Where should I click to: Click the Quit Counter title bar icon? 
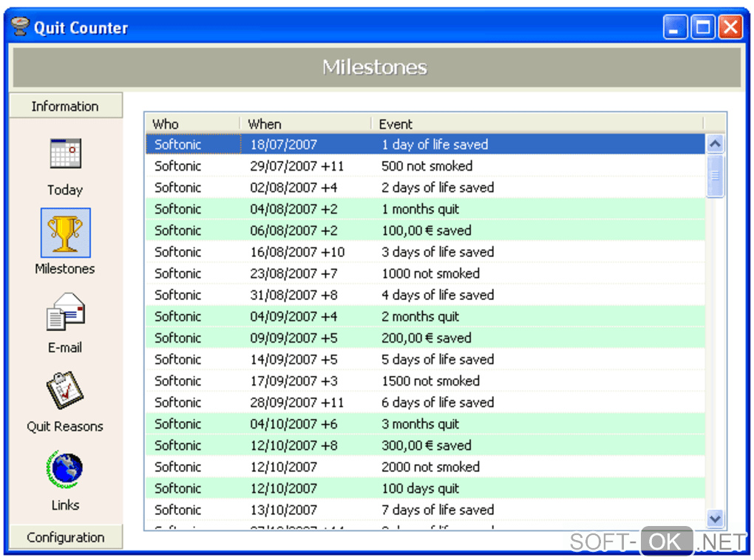coord(20,27)
